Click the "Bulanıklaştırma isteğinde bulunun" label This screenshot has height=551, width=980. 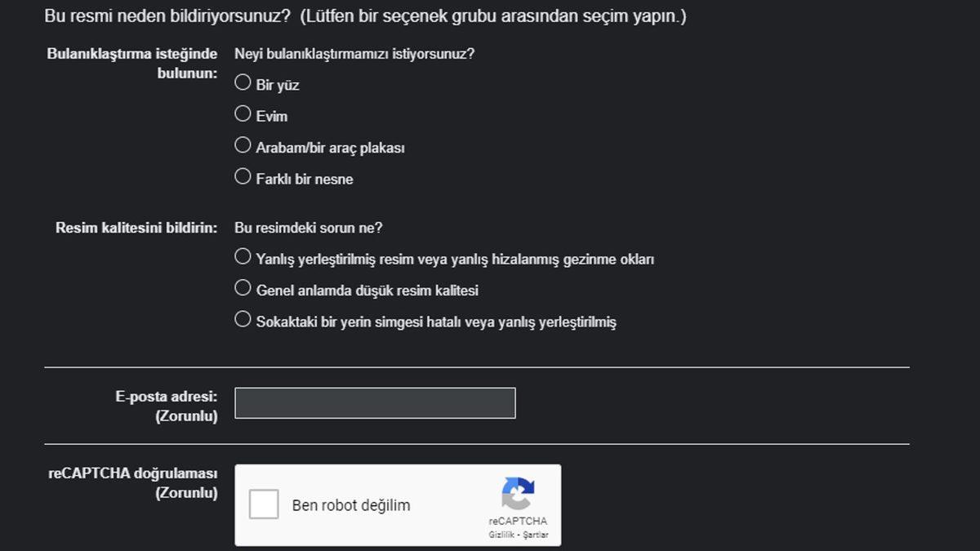click(x=132, y=63)
